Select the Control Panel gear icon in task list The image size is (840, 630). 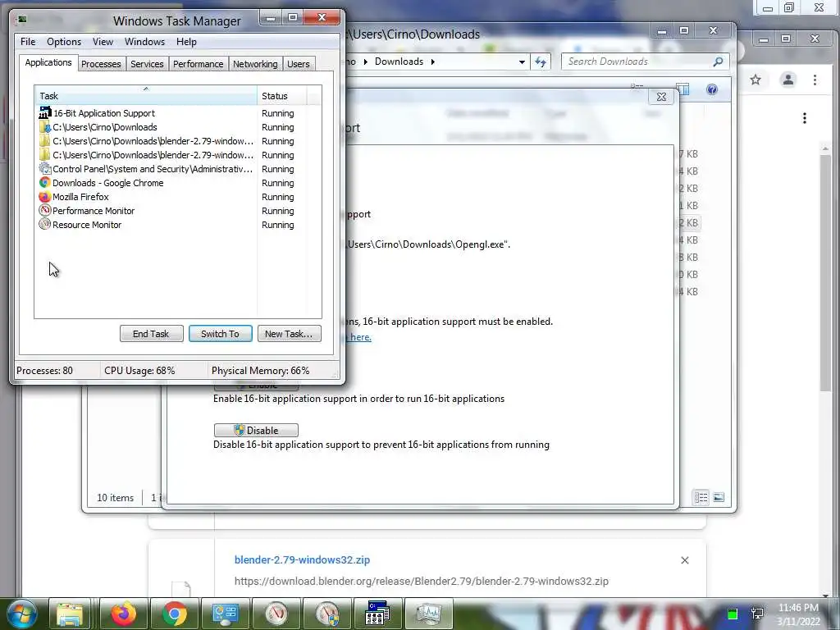point(45,169)
